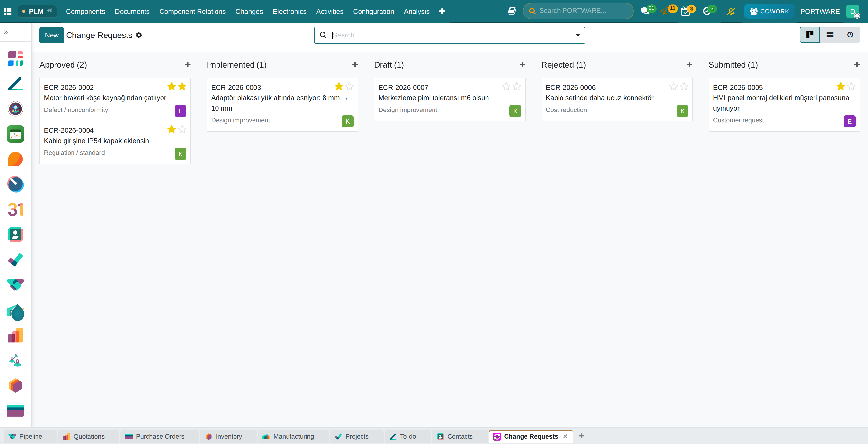Open the apps grid menu icon
This screenshot has width=868, height=444.
[8, 11]
